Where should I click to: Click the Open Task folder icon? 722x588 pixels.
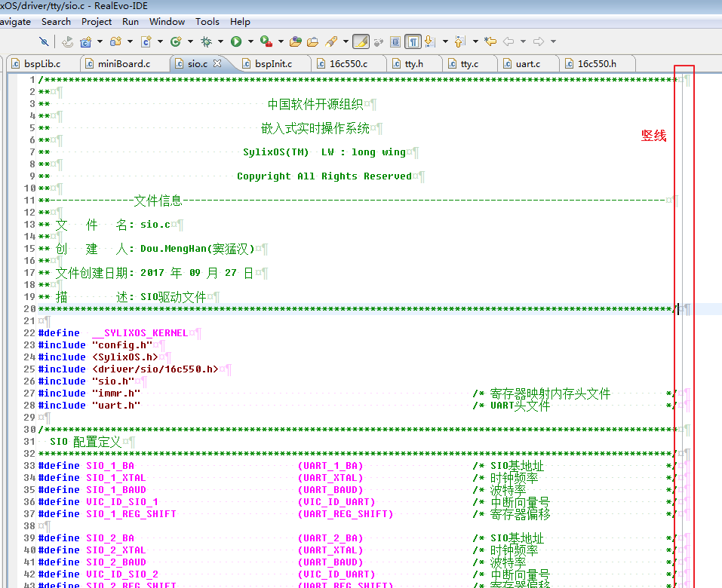tap(312, 42)
